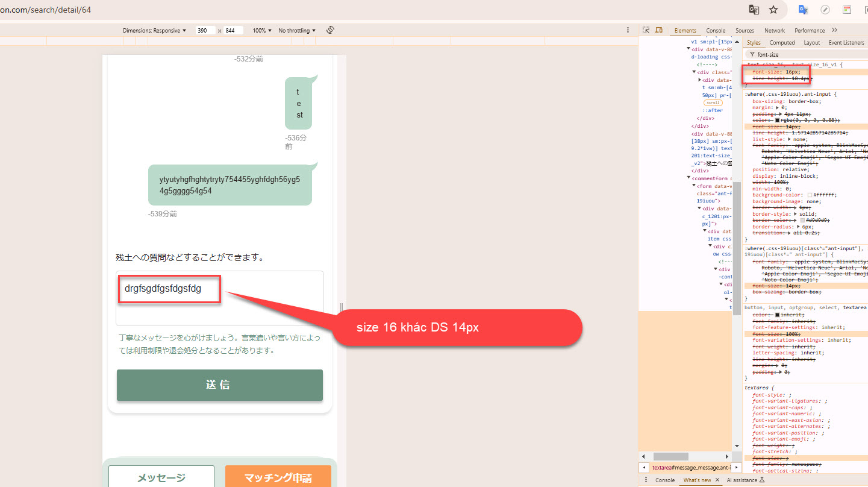Click the rotate screen orientation icon
This screenshot has width=868, height=487.
pyautogui.click(x=330, y=30)
